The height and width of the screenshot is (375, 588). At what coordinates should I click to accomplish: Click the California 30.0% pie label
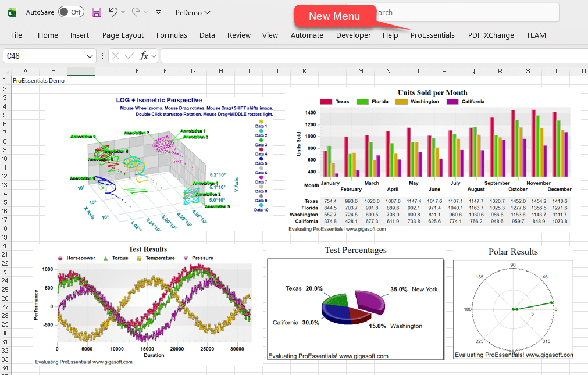295,323
